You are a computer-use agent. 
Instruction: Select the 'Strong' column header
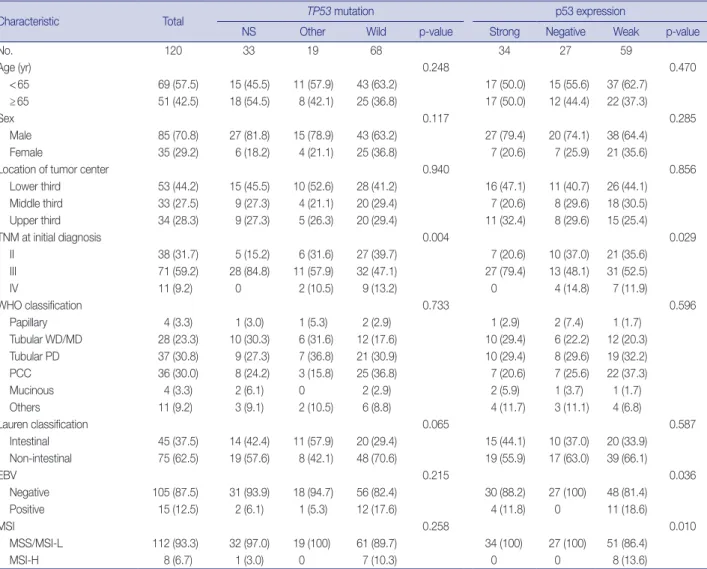[505, 32]
